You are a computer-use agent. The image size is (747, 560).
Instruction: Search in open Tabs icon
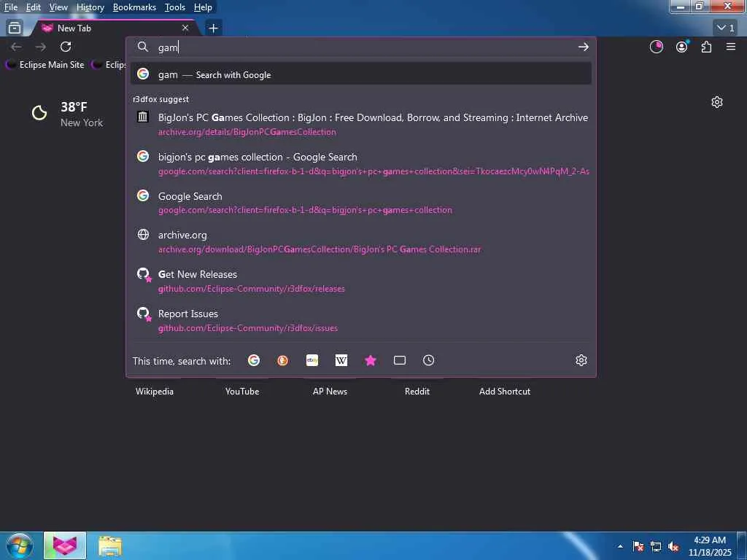coord(400,360)
